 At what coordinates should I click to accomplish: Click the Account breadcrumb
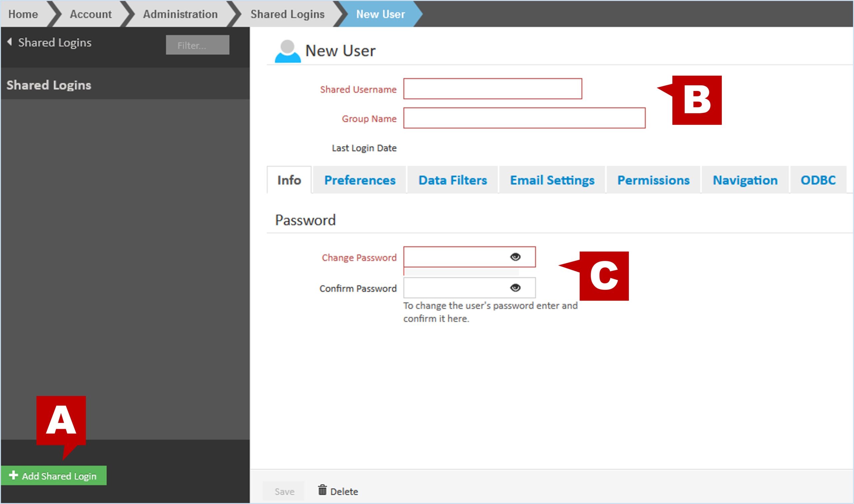[91, 14]
